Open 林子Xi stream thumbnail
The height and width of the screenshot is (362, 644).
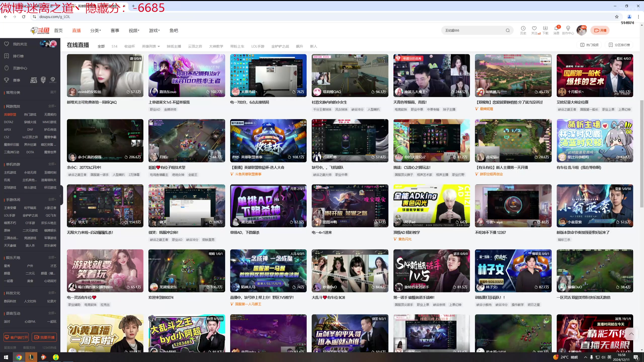coord(513,271)
